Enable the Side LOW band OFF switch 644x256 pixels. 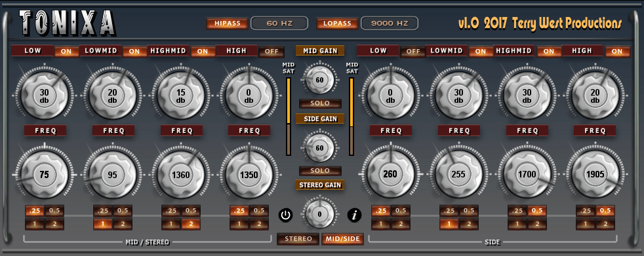(x=413, y=51)
